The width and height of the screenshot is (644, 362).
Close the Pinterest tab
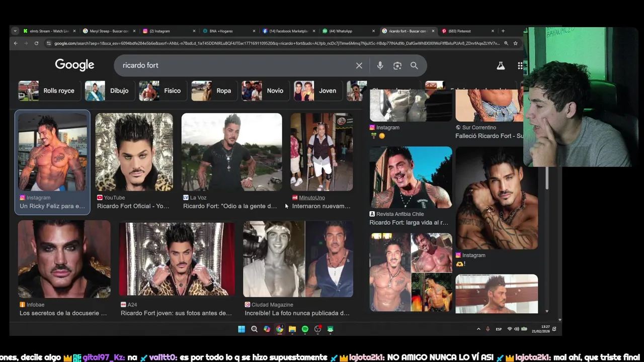[493, 31]
